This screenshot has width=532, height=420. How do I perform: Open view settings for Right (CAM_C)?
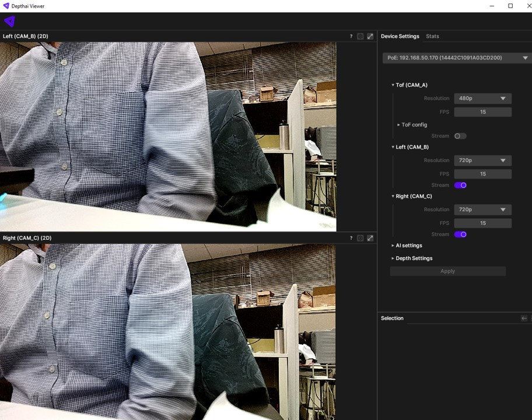click(x=360, y=238)
